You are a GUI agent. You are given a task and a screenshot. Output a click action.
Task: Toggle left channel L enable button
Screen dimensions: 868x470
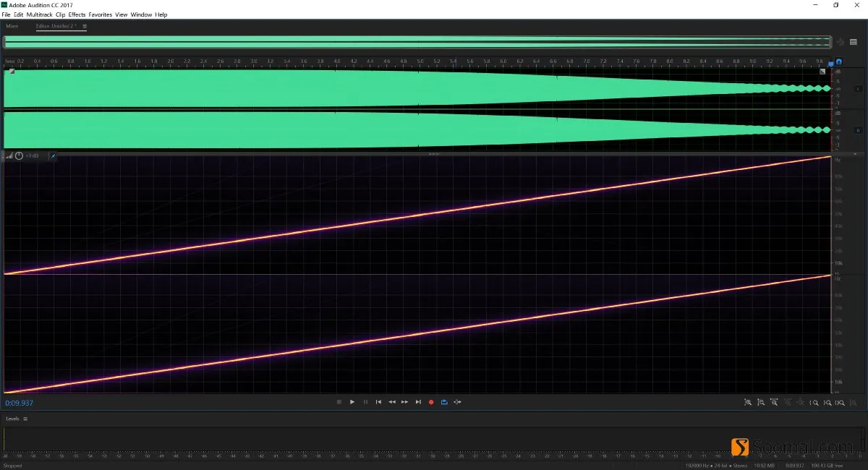(858, 88)
